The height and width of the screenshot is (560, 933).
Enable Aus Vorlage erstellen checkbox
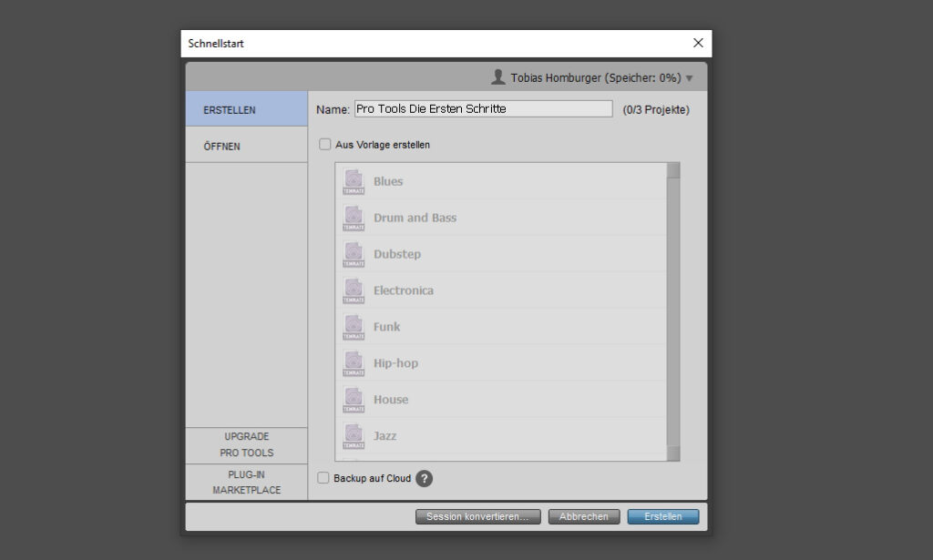325,145
